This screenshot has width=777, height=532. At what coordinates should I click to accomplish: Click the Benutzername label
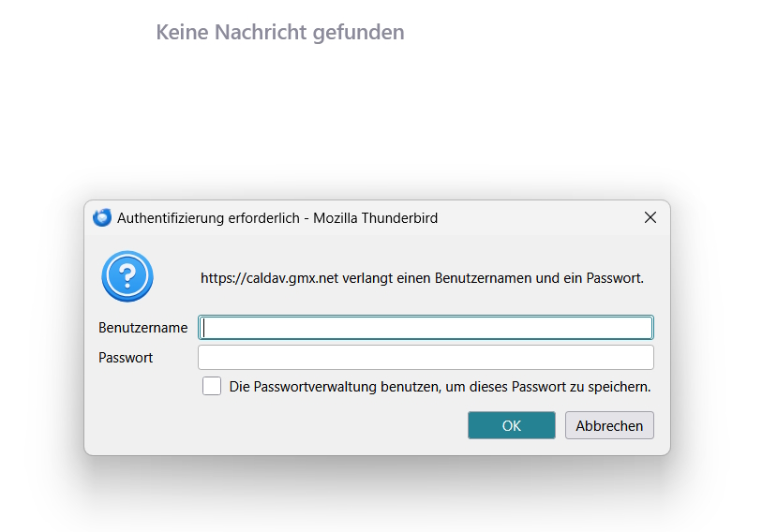coord(142,328)
